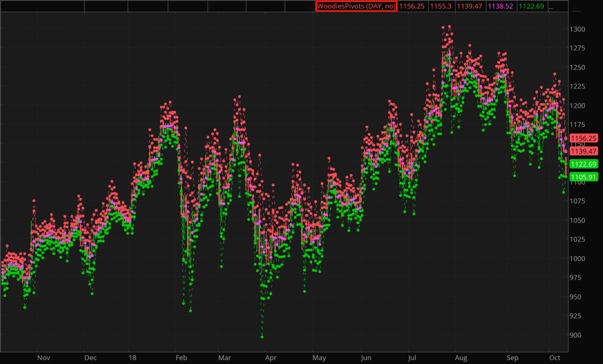Select the 1139.47 value in the top header
Image resolution: width=603 pixels, height=364 pixels.
pos(470,6)
